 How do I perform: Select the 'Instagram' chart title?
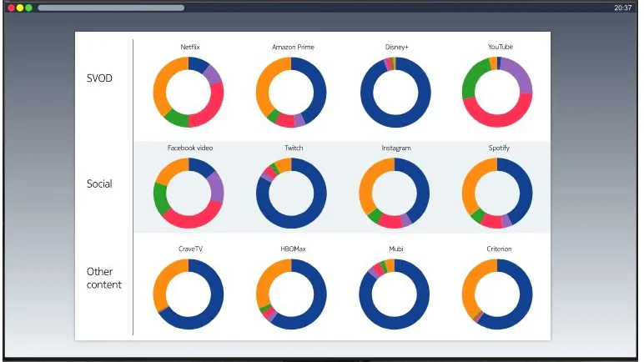point(396,148)
